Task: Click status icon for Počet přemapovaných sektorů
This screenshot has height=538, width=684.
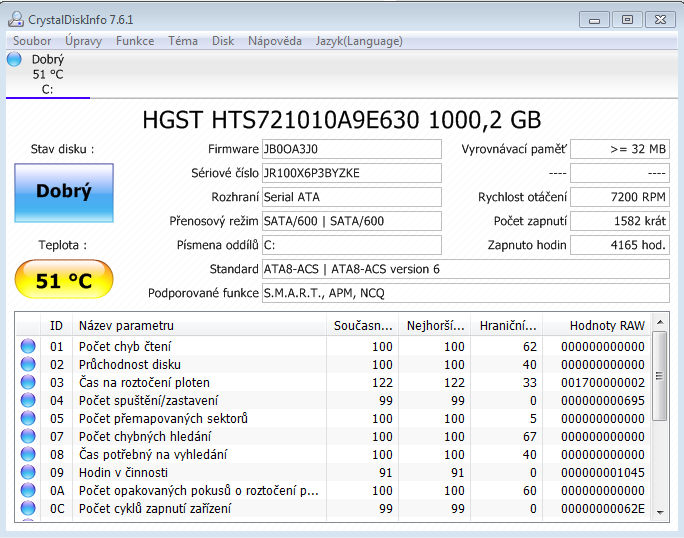Action: coord(28,419)
